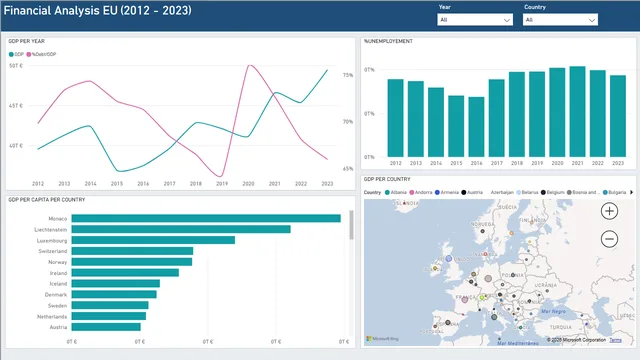Select the 2012 unemployment bar
The width and height of the screenshot is (640, 360).
[396, 118]
